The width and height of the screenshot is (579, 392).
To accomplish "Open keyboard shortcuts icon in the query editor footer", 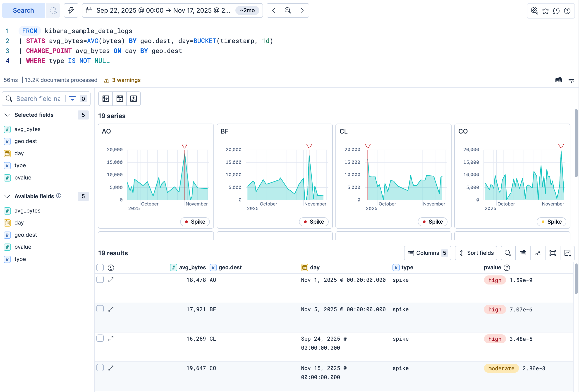I will coord(559,80).
